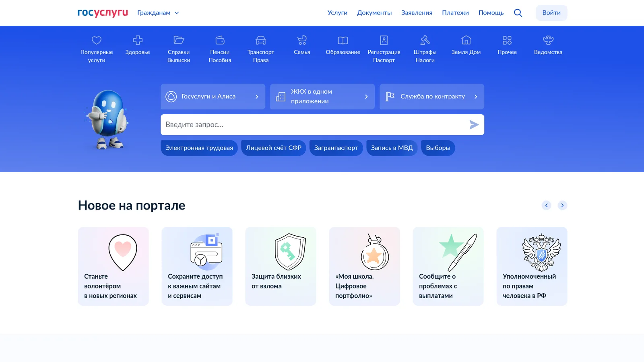Open Сообщите о проблемах с выплатами card
Screen dimensions: 644x362
[448, 266]
